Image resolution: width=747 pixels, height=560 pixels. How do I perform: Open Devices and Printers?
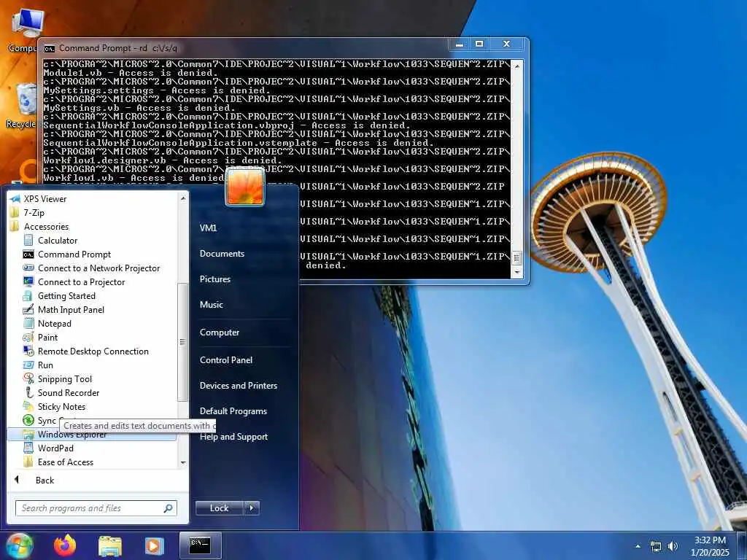239,385
